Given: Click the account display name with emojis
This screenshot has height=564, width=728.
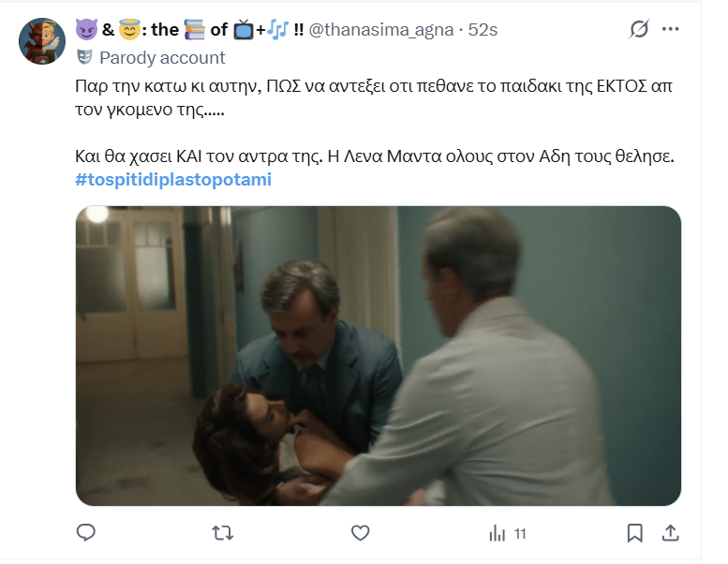Looking at the screenshot, I should [x=189, y=30].
